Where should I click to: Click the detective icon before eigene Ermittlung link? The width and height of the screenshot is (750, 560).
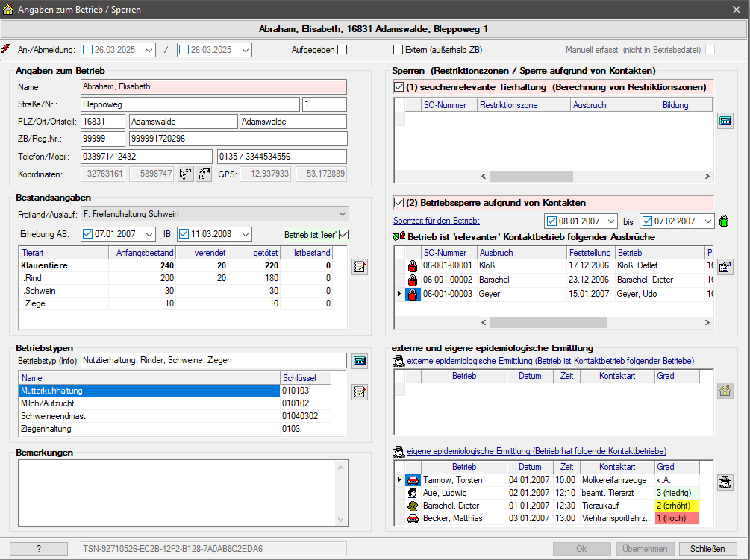coord(399,450)
